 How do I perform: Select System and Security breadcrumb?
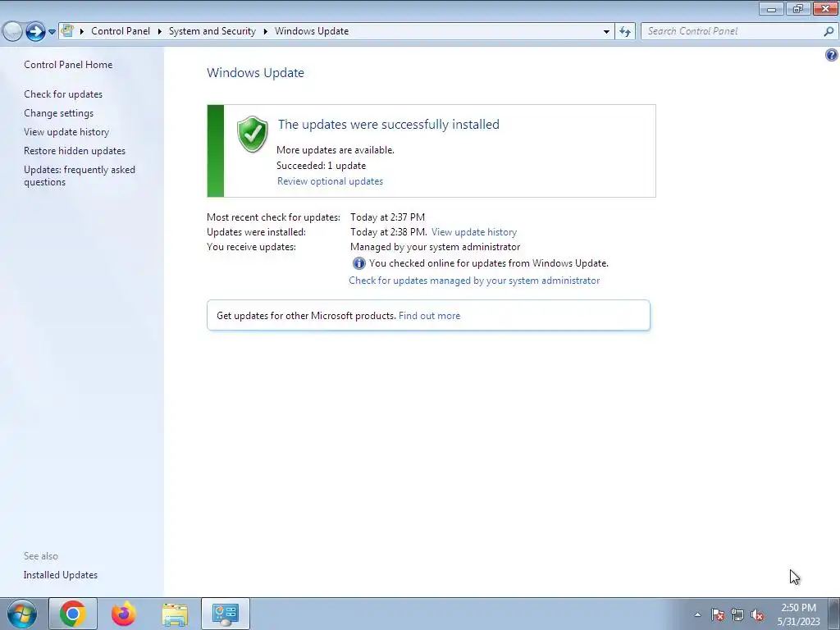[x=212, y=31]
